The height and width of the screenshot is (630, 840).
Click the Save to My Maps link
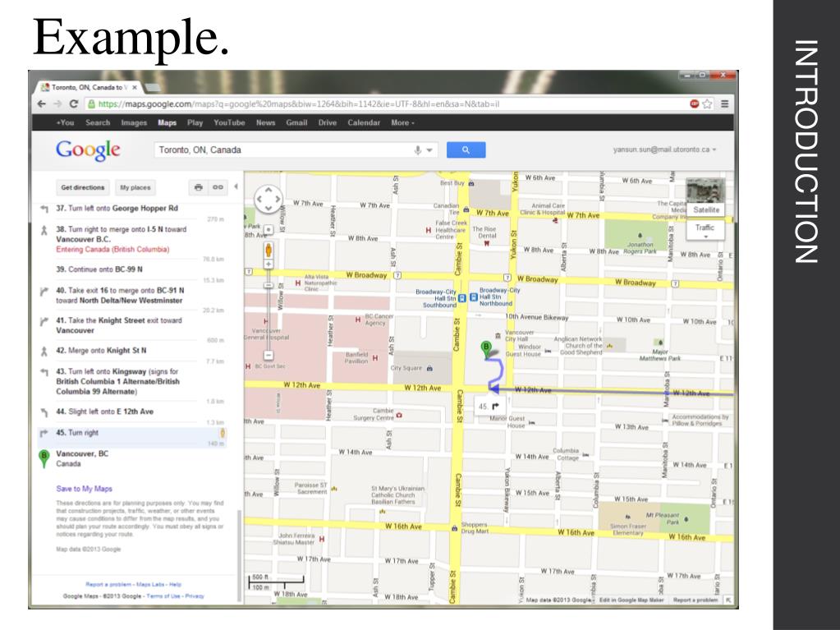point(84,489)
